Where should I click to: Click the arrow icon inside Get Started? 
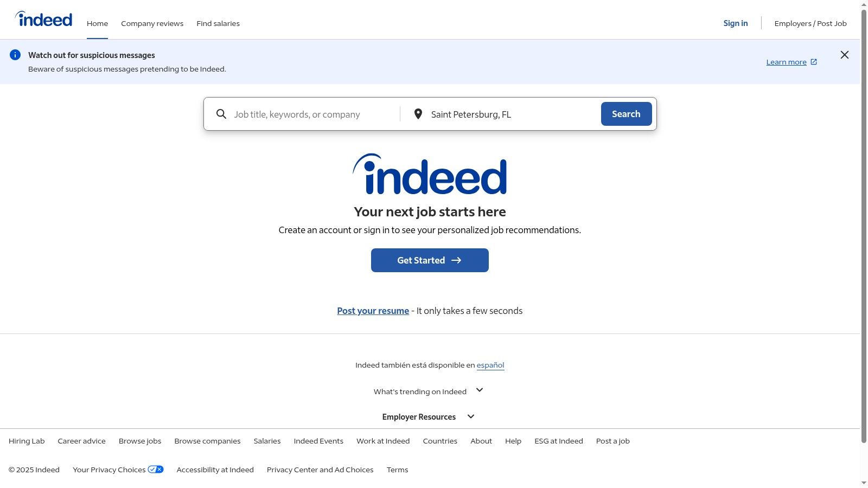[x=456, y=260]
